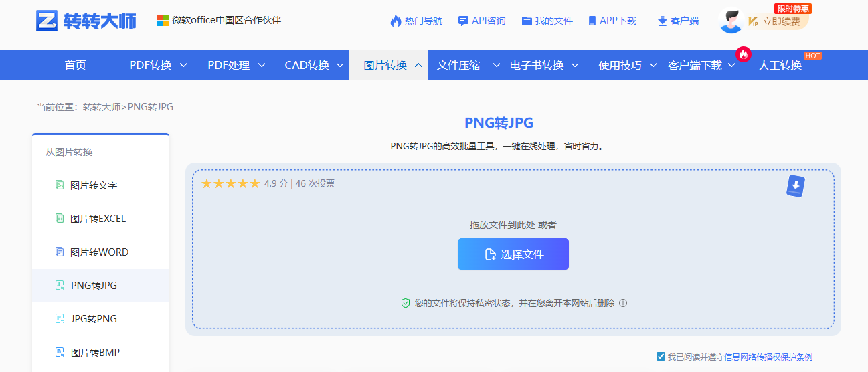This screenshot has height=372, width=868.
Task: Click the 限时特惠 red badge
Action: click(x=792, y=9)
